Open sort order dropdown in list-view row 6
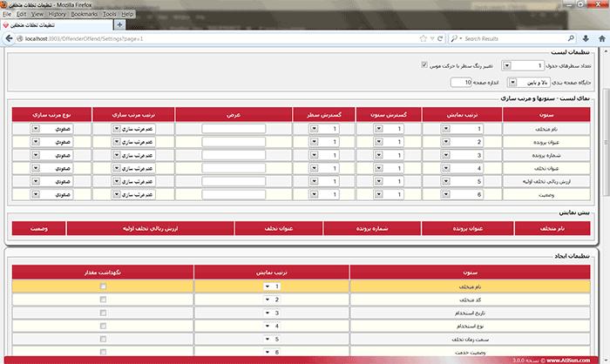Viewport: 610px width, 364px height. point(133,194)
